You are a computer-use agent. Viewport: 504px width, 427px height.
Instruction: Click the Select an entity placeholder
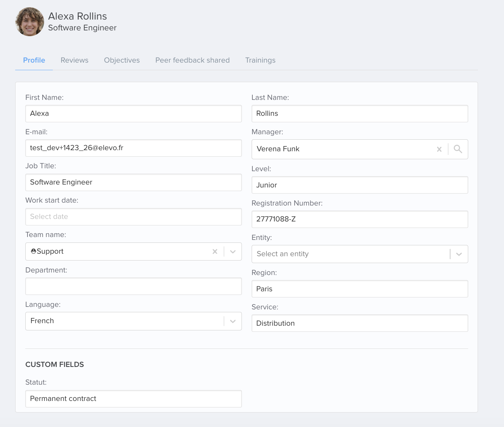coord(283,254)
